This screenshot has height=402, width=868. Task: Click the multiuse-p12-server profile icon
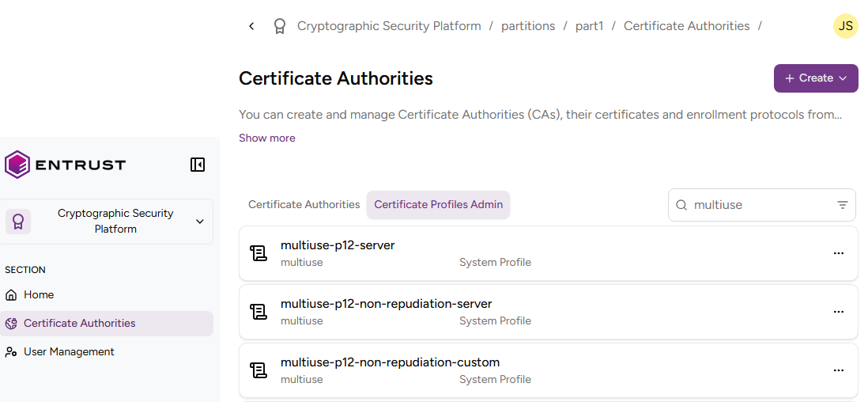(259, 253)
